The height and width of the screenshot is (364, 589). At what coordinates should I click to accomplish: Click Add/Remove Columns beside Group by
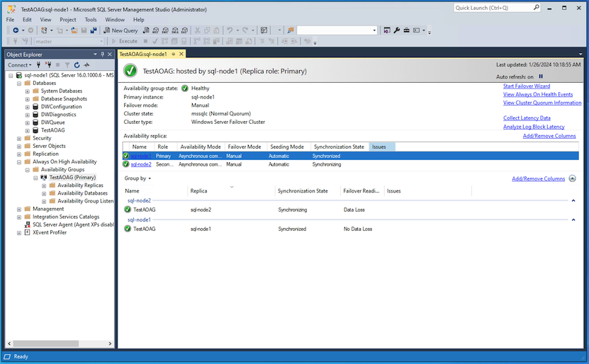coord(538,179)
